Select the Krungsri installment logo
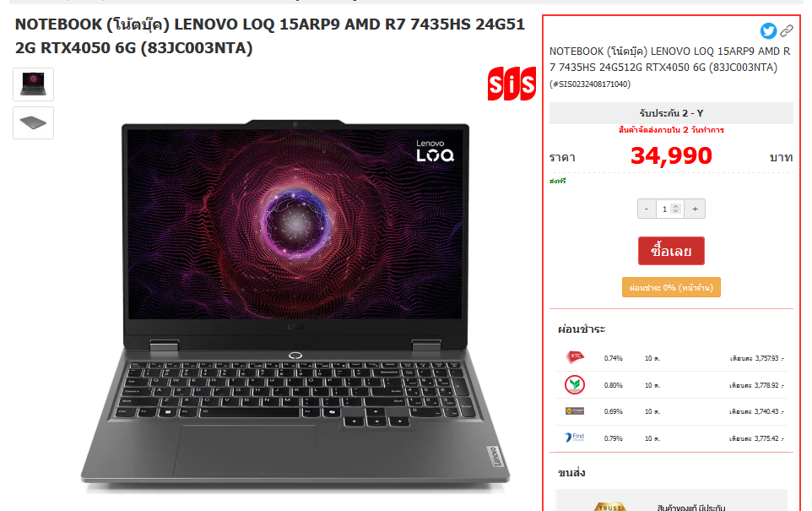This screenshot has width=812, height=511. pyautogui.click(x=575, y=411)
